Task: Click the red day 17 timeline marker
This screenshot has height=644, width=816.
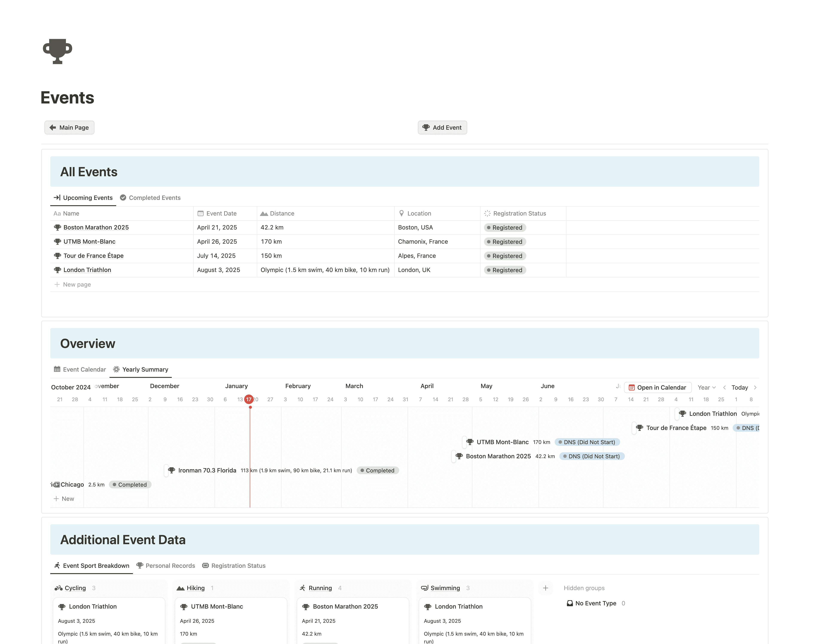Action: [248, 399]
